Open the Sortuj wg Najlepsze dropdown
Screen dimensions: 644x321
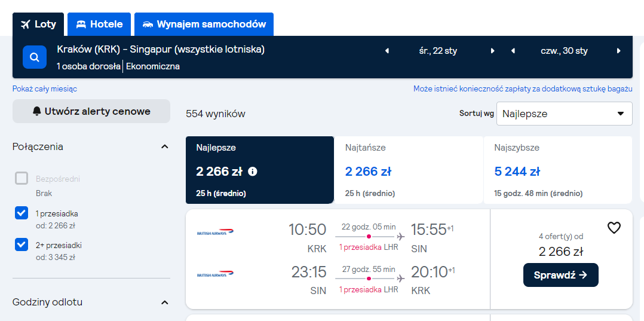tap(565, 114)
